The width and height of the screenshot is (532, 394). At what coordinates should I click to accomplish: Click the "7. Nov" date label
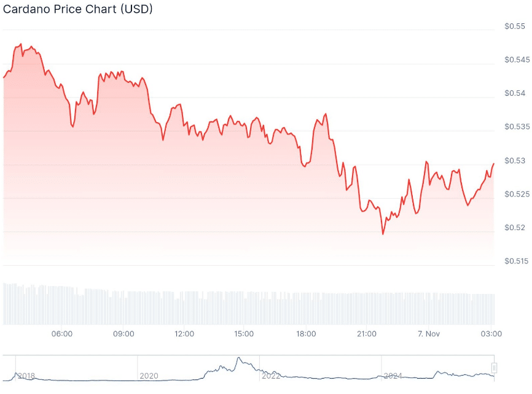coord(428,334)
